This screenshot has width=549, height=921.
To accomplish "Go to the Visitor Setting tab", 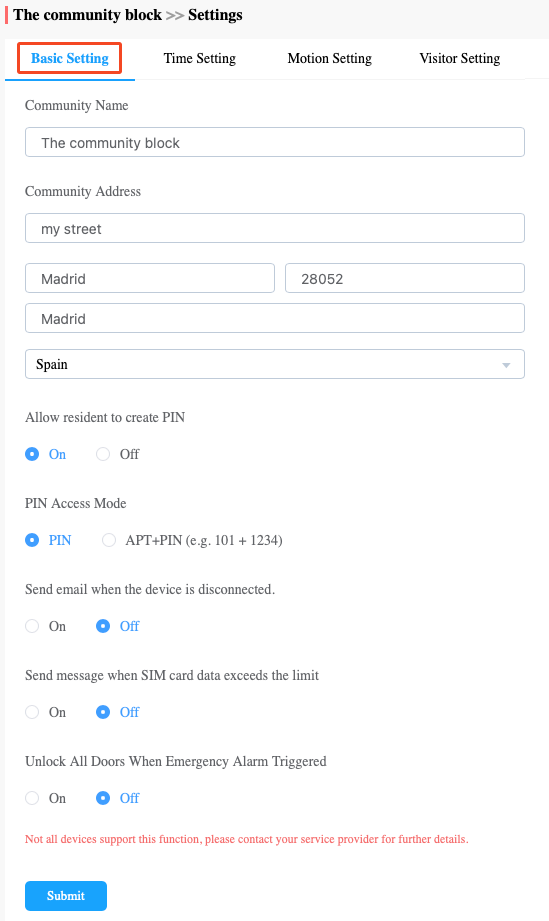I will [460, 58].
